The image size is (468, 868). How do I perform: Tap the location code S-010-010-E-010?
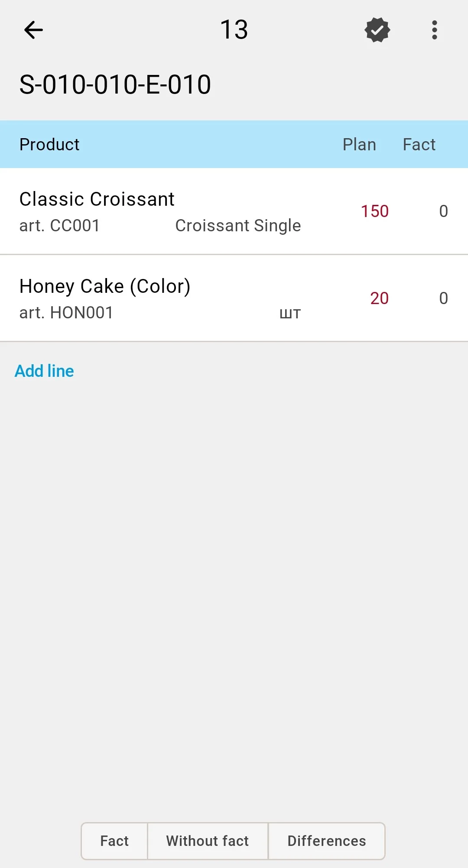[115, 84]
